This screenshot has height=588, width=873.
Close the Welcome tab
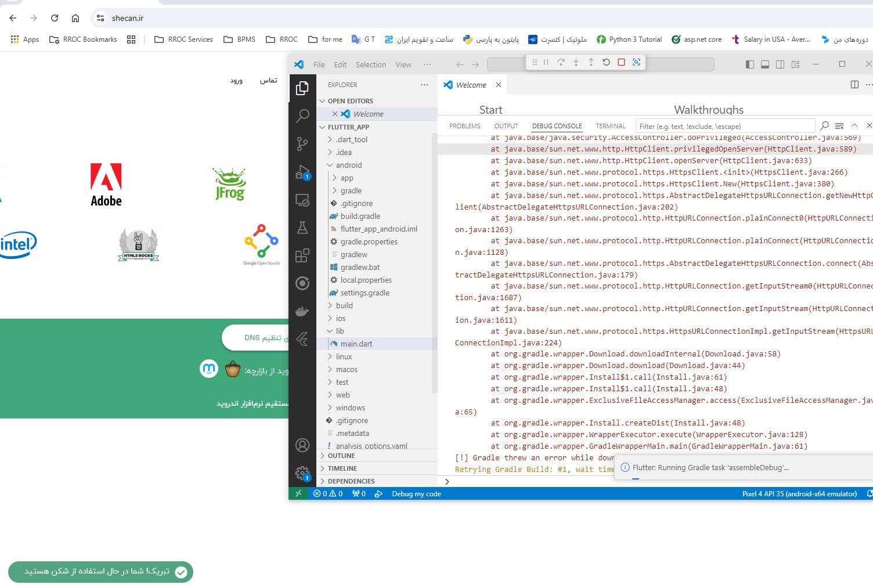[x=499, y=85]
